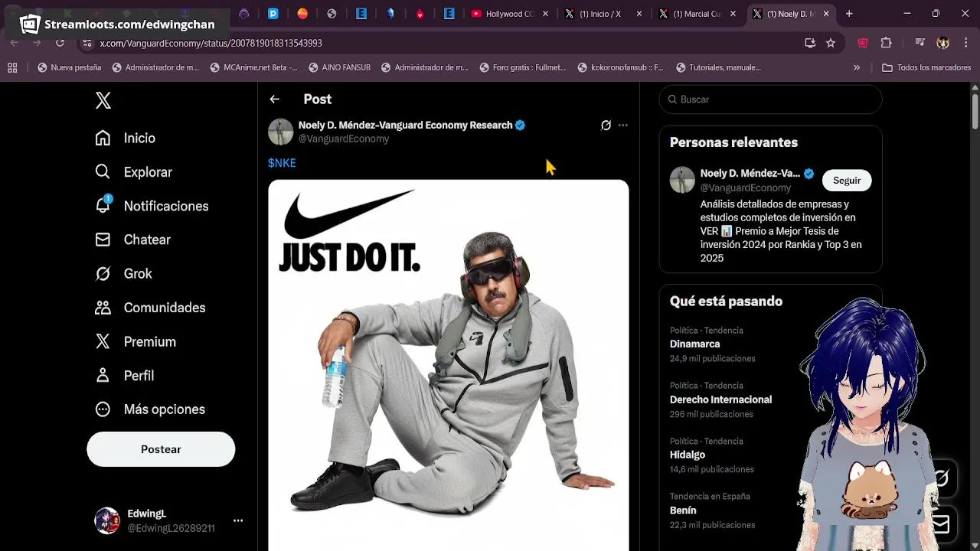Image resolution: width=980 pixels, height=551 pixels.
Task: Open the Nueva pestaña bookmark
Action: tap(69, 67)
